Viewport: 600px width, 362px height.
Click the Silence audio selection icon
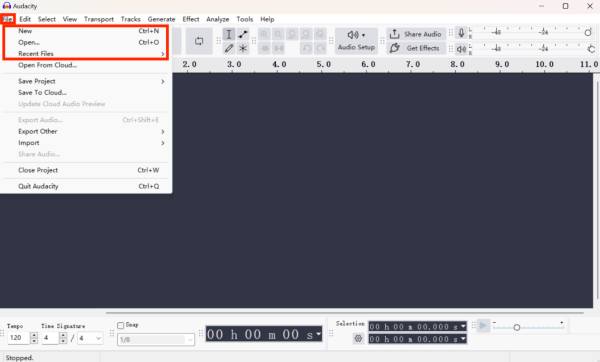pyautogui.click(x=278, y=48)
